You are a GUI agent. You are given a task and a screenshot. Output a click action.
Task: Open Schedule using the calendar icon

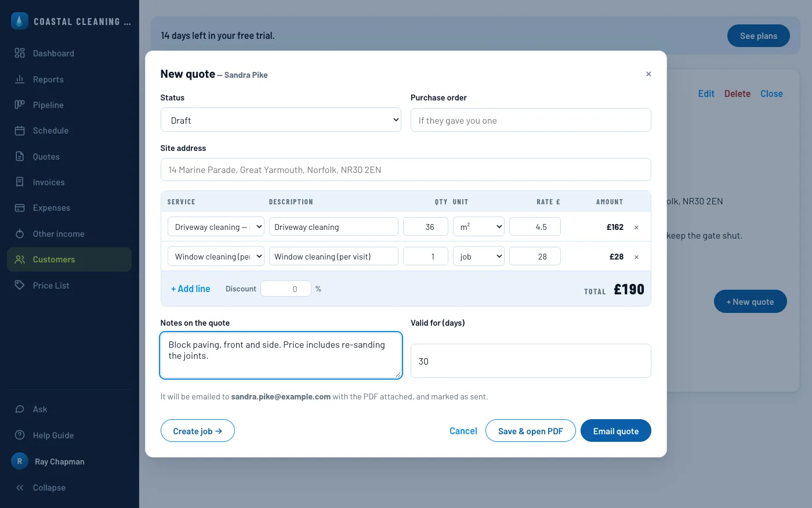click(x=20, y=131)
